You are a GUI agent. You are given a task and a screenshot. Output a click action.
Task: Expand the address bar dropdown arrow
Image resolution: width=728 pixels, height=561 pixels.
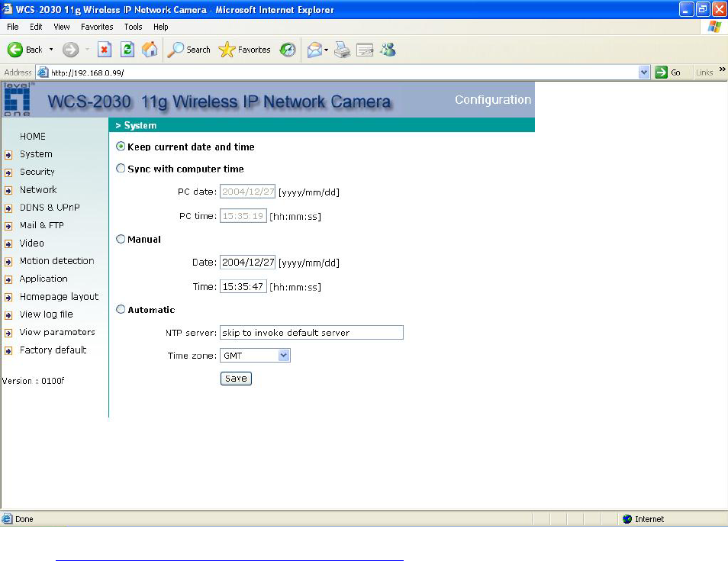coord(644,73)
